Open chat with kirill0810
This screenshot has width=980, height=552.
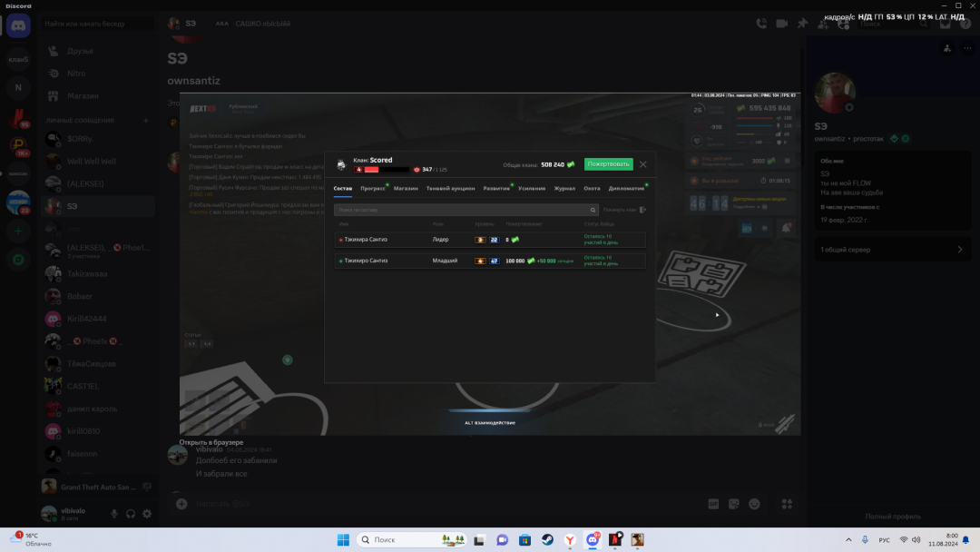[x=97, y=431]
